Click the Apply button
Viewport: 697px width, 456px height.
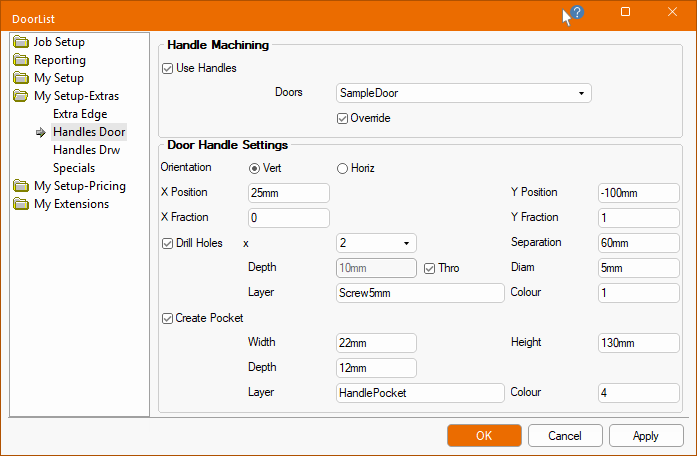pyautogui.click(x=646, y=436)
